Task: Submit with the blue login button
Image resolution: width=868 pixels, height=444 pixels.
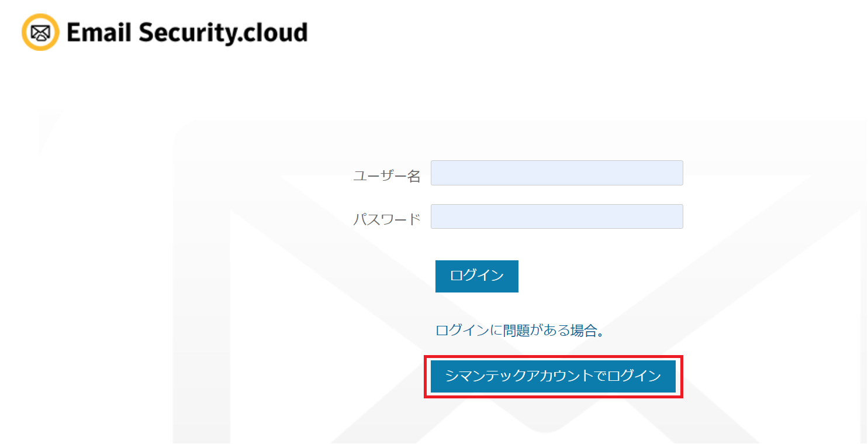Action: (476, 276)
